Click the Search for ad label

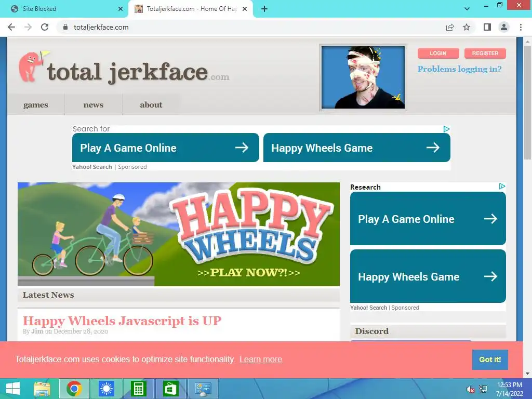tap(91, 129)
